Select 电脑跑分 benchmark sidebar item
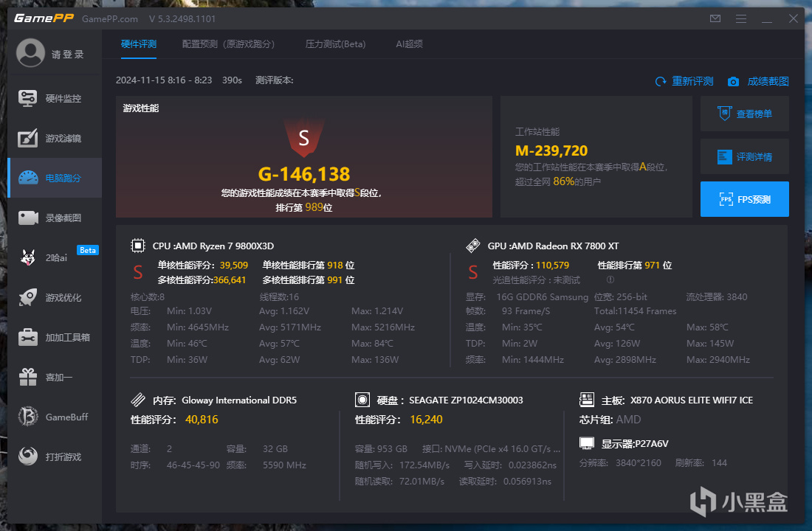Viewport: 812px width, 531px height. tap(55, 178)
